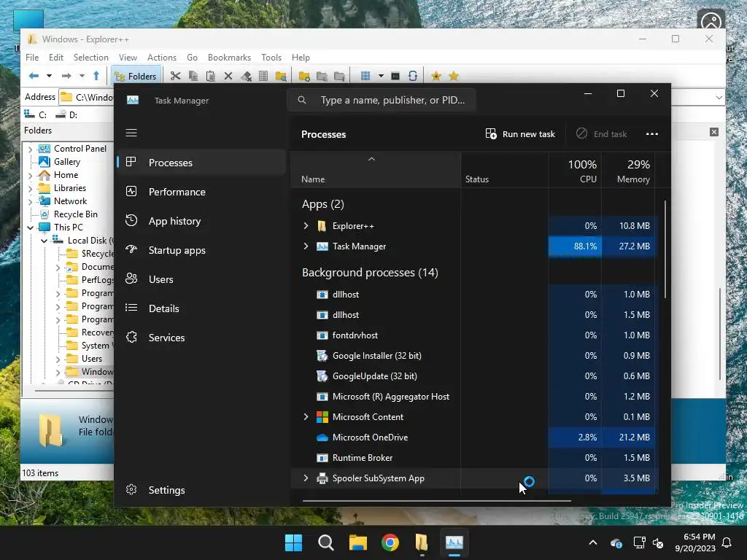Click the Delete X icon in Explorer++

click(228, 76)
